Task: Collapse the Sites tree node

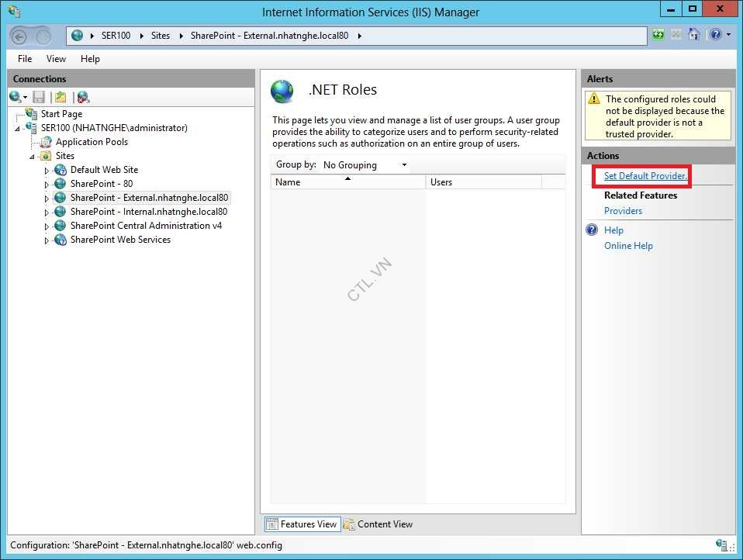Action: coord(32,155)
